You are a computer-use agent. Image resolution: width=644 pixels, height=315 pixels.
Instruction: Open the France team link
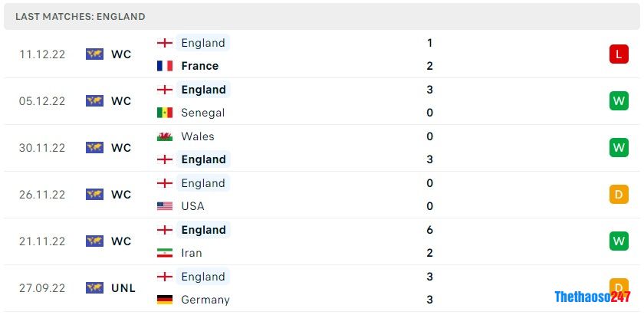click(x=199, y=66)
